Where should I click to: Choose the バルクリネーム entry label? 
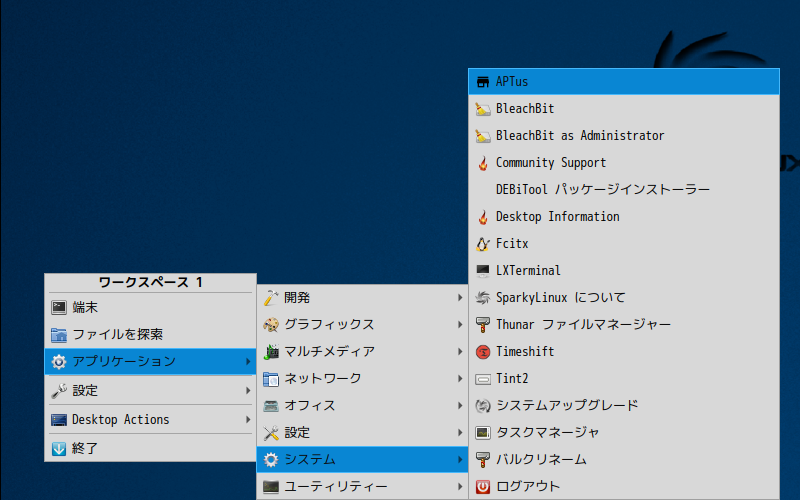click(541, 460)
